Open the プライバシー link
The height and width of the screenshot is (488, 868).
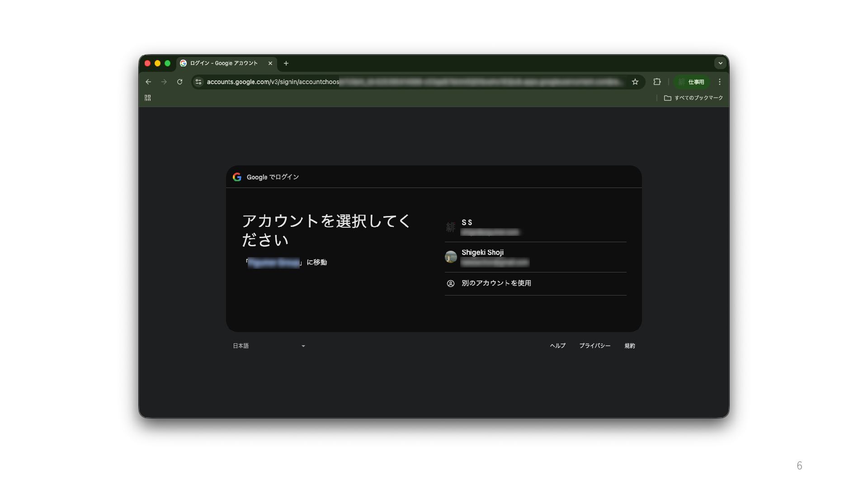(594, 346)
